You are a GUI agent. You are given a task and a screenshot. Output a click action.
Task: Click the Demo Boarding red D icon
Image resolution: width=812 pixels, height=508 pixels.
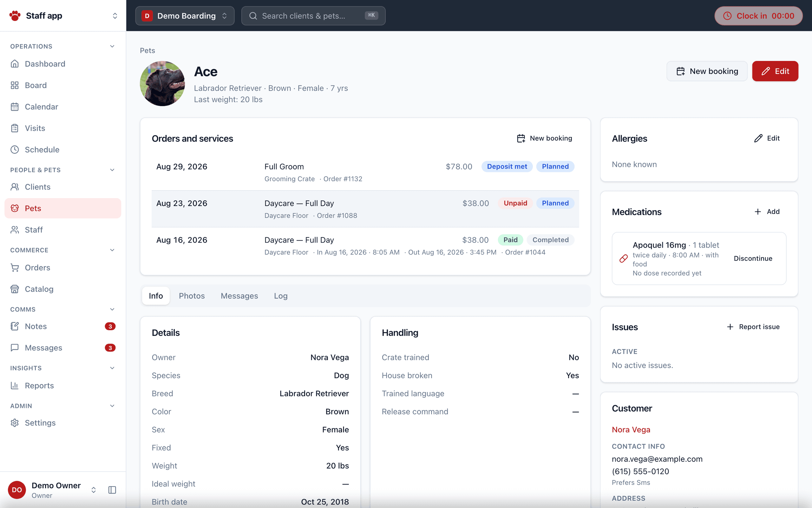147,16
